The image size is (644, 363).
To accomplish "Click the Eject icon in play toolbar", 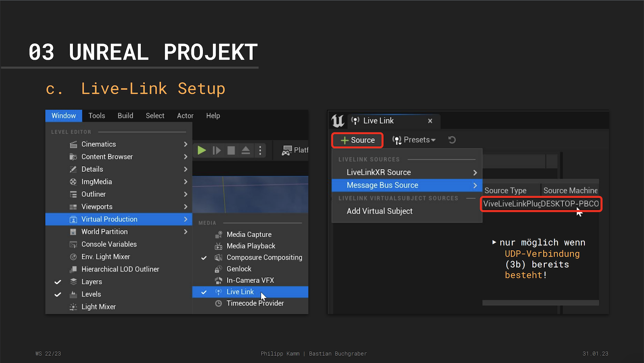I will coord(245,151).
